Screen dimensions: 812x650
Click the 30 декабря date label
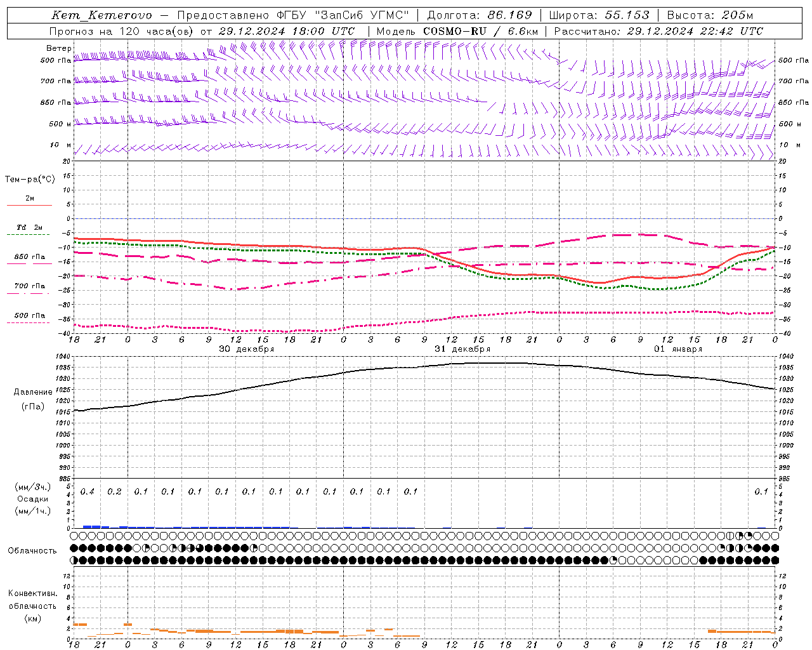[x=246, y=349]
